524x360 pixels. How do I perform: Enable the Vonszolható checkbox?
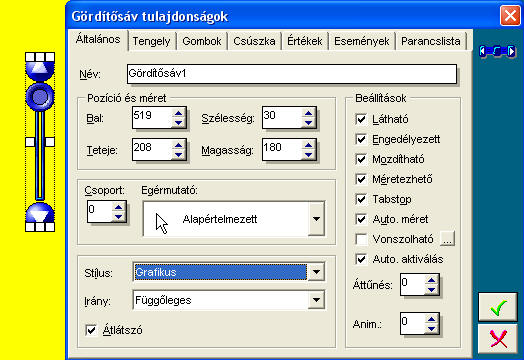[x=361, y=239]
